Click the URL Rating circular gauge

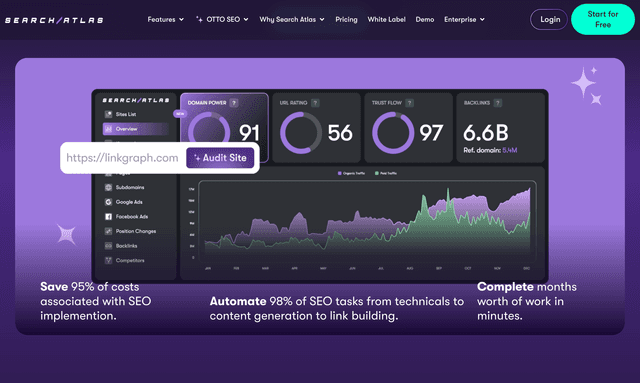301,133
